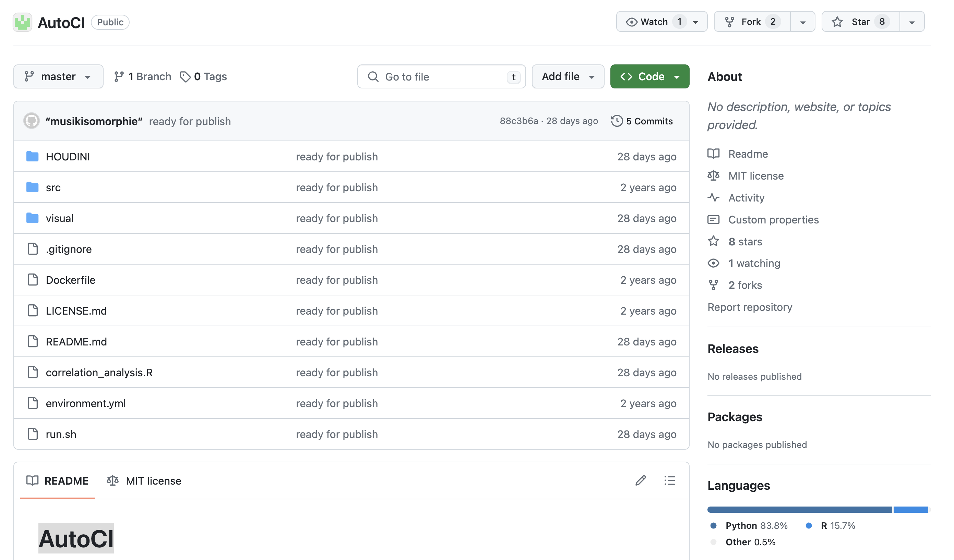This screenshot has height=560, width=954.
Task: Click the Dockerfile file icon
Action: pyautogui.click(x=33, y=280)
